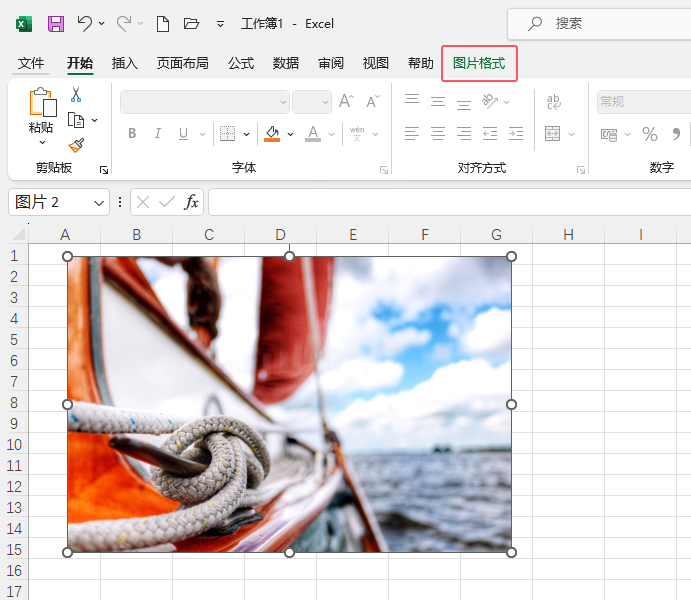Click in the 搜索 search box

[x=599, y=24]
